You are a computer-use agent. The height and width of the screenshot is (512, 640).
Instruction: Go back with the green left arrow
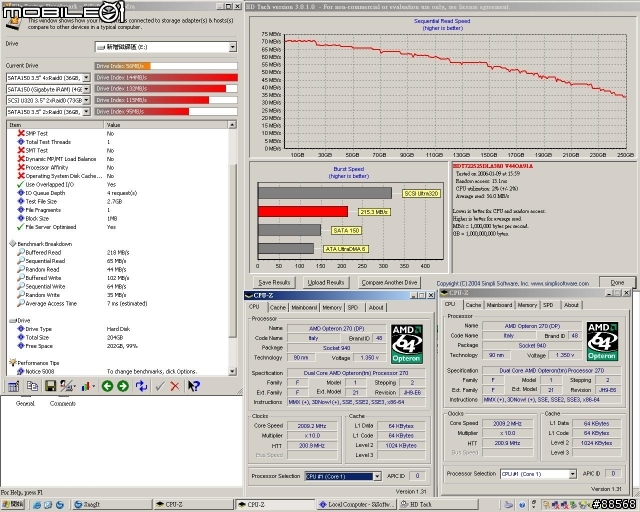click(x=107, y=386)
